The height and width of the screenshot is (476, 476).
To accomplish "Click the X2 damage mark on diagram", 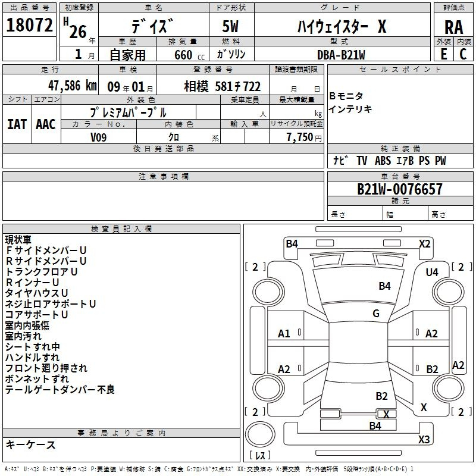I will click(424, 243).
